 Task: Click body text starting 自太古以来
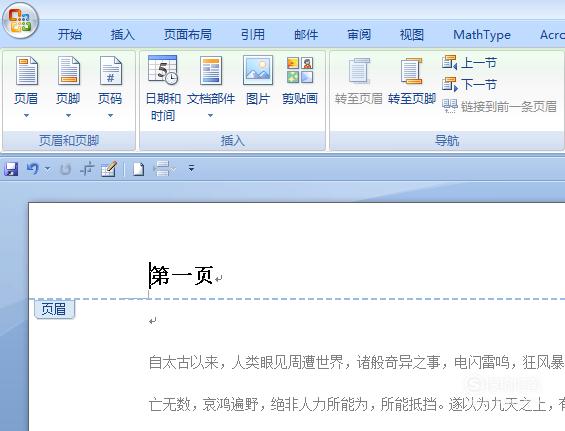point(357,362)
